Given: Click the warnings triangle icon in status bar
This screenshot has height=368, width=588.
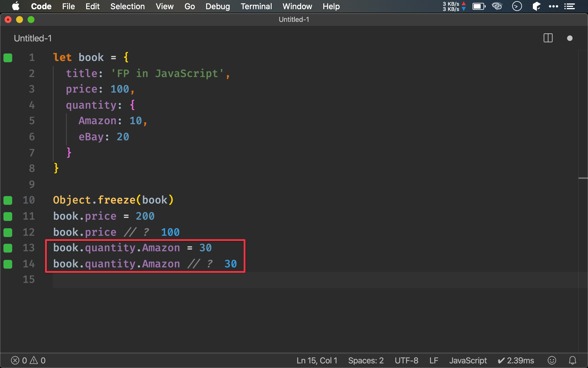Looking at the screenshot, I should 34,360.
